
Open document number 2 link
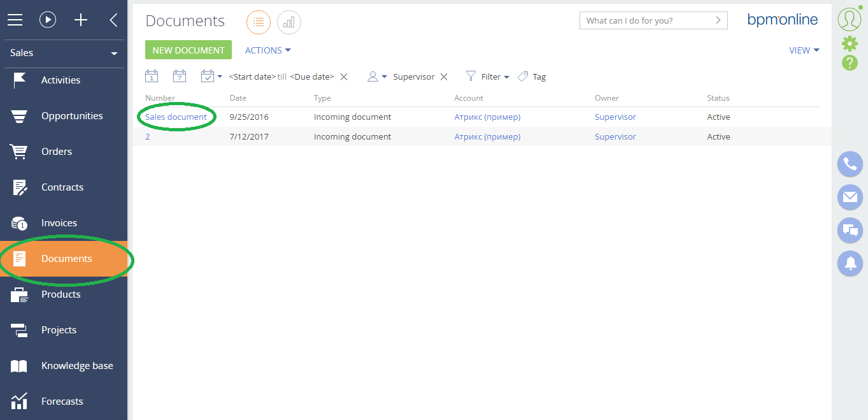coord(148,137)
